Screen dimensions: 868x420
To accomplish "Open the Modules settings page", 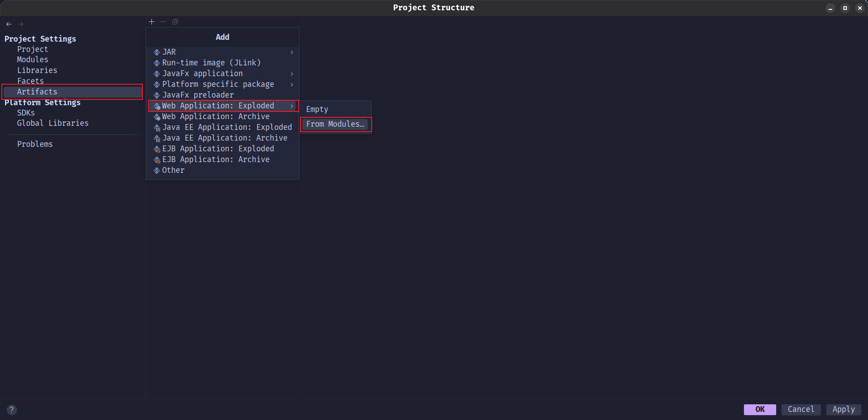I will pos(33,60).
